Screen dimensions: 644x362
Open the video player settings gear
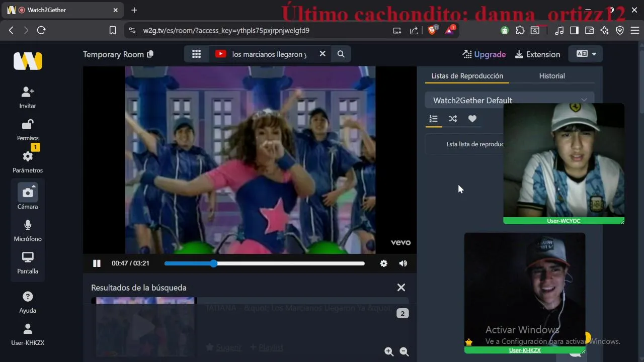[383, 263]
